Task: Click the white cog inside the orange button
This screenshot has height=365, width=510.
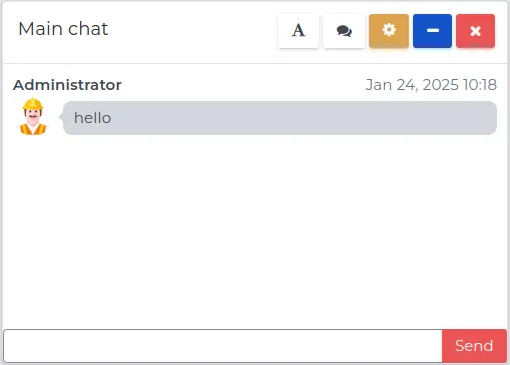Action: (x=389, y=30)
